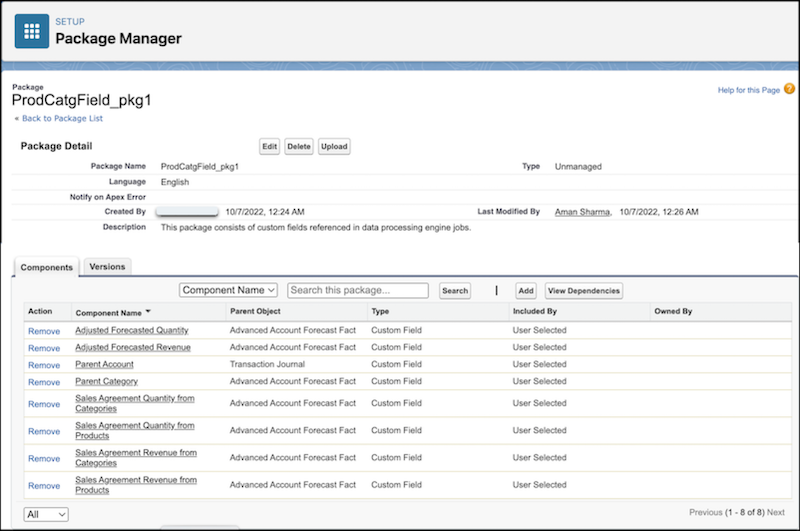Viewport: 800px width, 531px height.
Task: Click the Transaction Journal parent object cell
Action: point(267,364)
